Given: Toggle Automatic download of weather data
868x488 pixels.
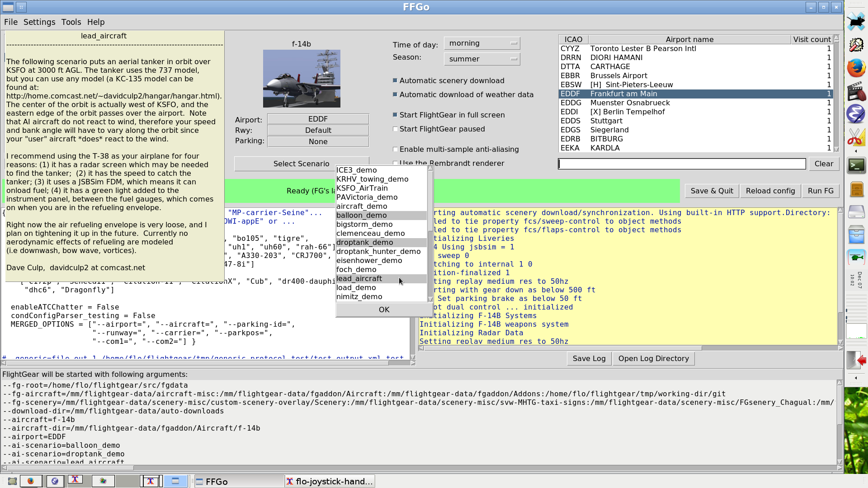Looking at the screenshot, I should point(395,94).
